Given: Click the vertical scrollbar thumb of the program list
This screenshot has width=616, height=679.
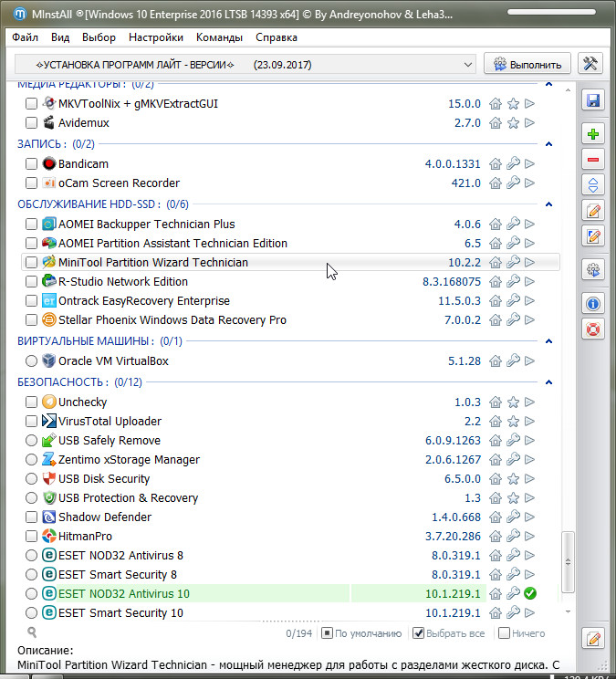Looking at the screenshot, I should [x=568, y=563].
